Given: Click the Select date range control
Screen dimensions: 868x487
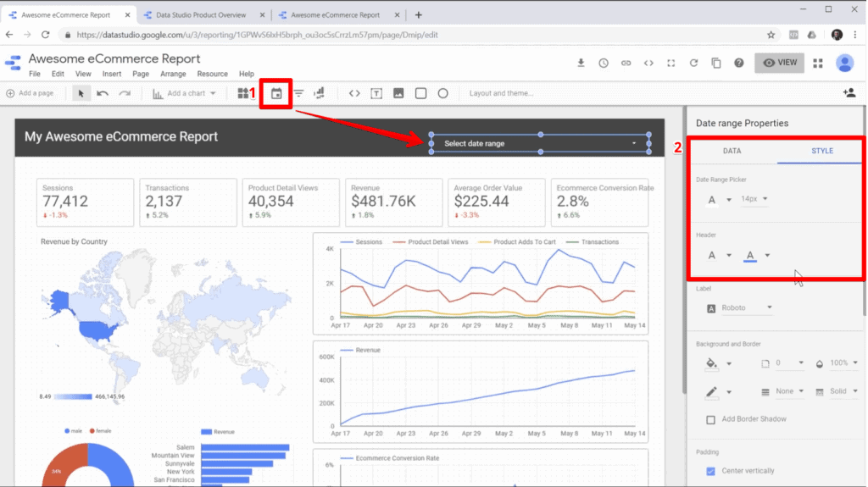Looking at the screenshot, I should tap(540, 143).
